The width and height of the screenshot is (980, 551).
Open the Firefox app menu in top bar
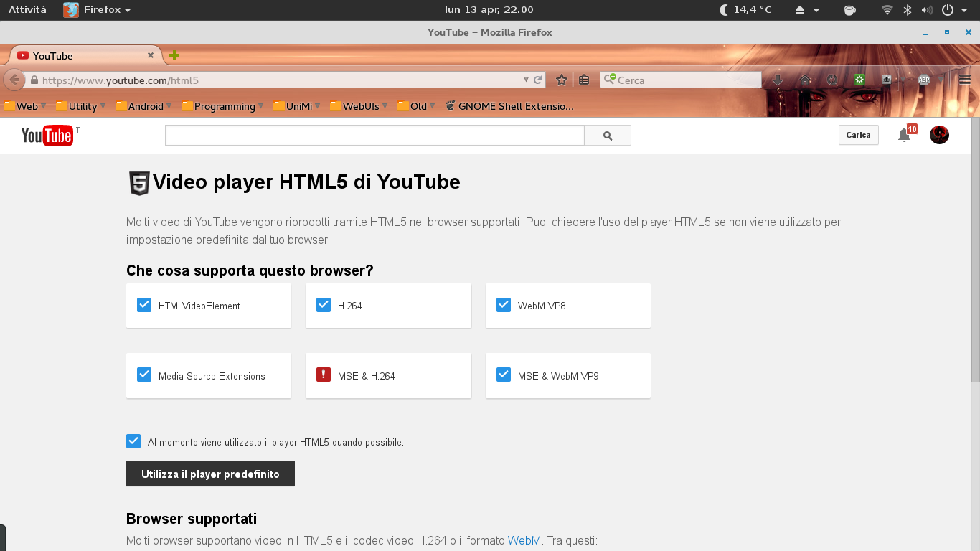pyautogui.click(x=98, y=10)
